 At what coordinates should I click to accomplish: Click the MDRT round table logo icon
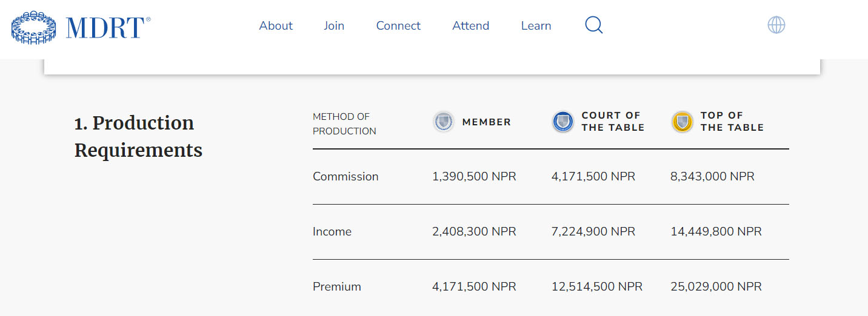point(34,27)
